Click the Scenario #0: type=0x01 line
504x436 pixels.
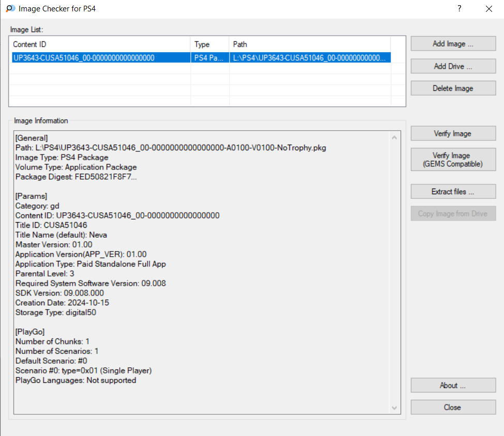click(84, 370)
